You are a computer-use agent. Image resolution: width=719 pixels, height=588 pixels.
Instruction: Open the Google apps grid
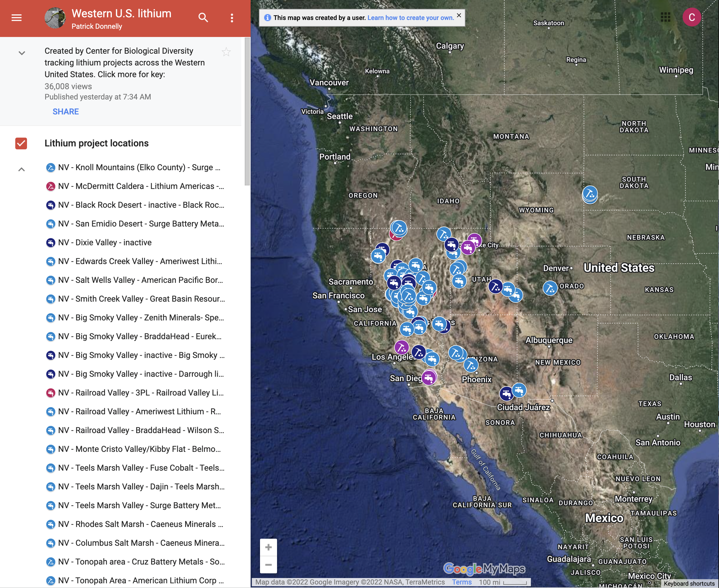tap(665, 17)
